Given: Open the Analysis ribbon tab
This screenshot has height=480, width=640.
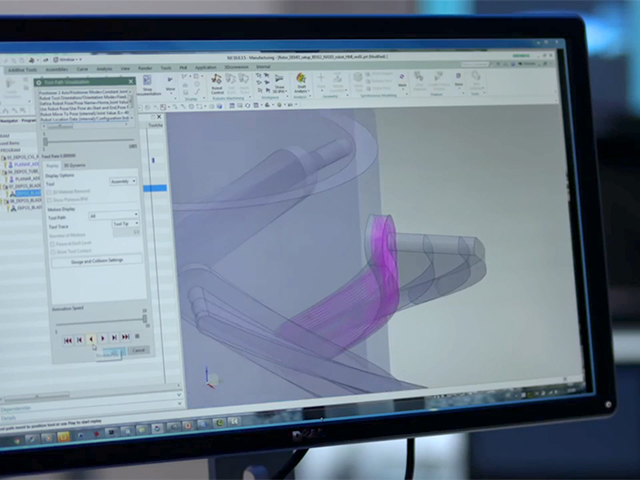Looking at the screenshot, I should [x=104, y=69].
